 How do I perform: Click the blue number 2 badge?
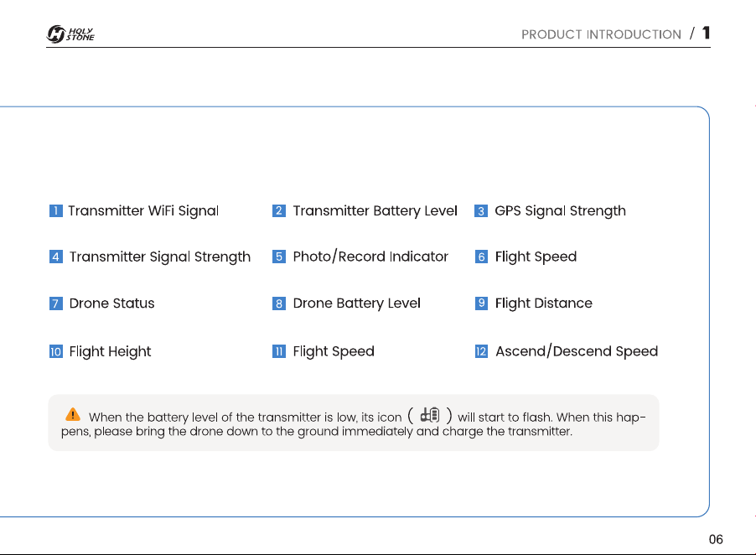click(278, 210)
